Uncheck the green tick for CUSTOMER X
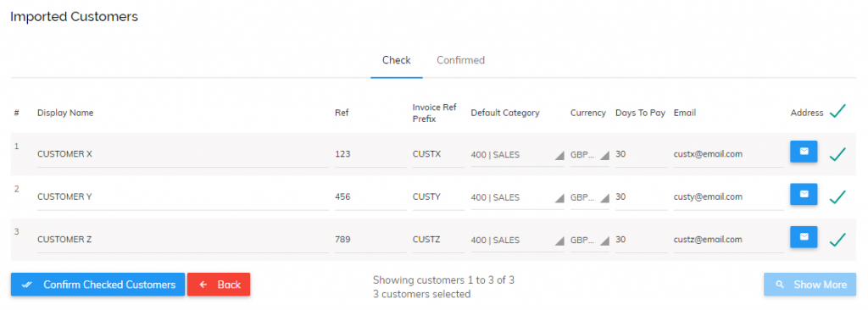Screen dimensions: 868x310 pyautogui.click(x=837, y=154)
